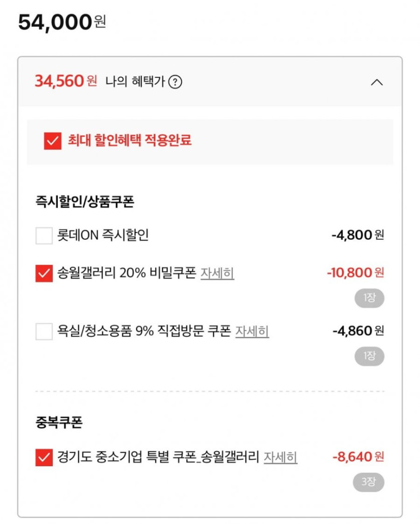
Task: Enable the 롯데ON 즉시할인 checkbox
Action: pos(44,235)
